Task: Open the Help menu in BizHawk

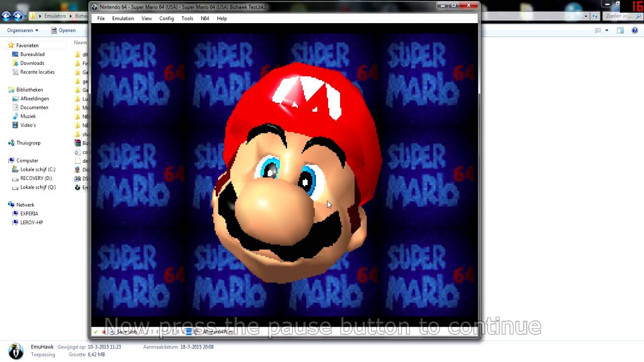Action: pyautogui.click(x=222, y=19)
